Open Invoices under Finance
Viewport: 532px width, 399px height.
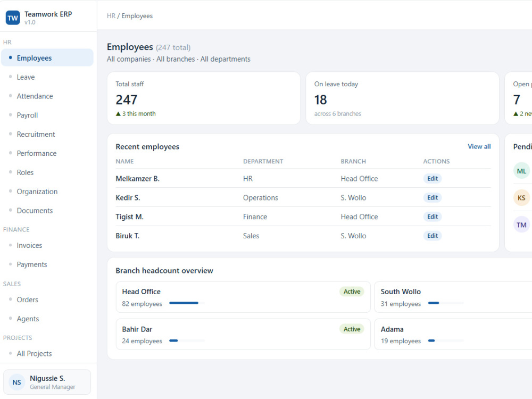pyautogui.click(x=47, y=245)
